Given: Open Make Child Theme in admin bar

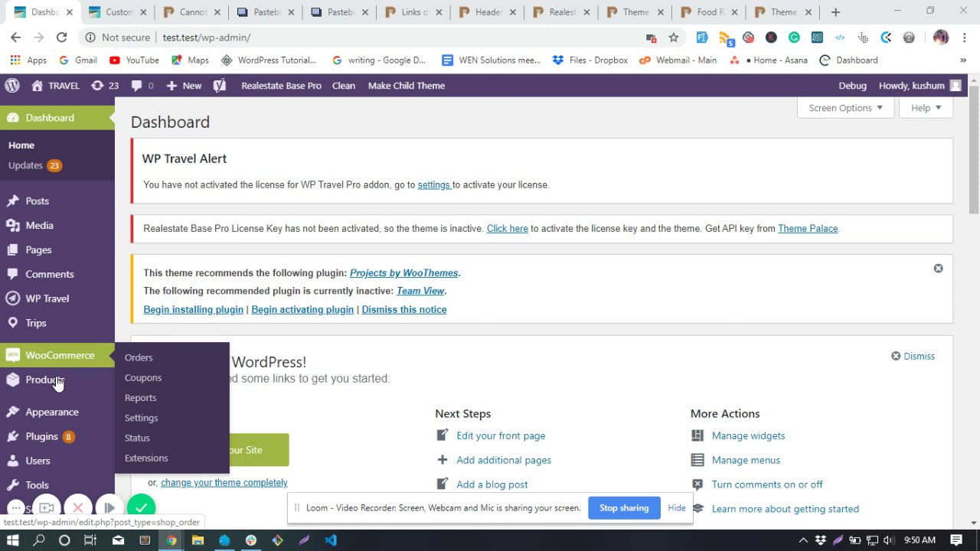Looking at the screenshot, I should click(x=407, y=86).
